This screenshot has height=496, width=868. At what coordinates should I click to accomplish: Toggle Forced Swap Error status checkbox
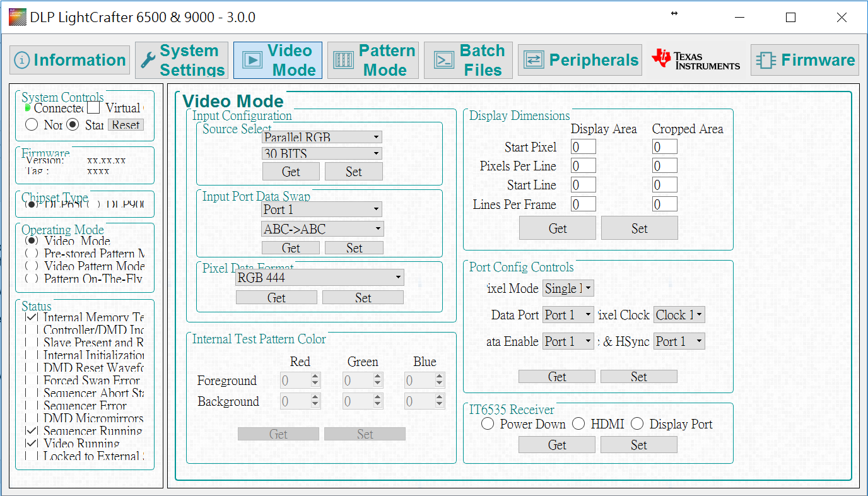[31, 381]
